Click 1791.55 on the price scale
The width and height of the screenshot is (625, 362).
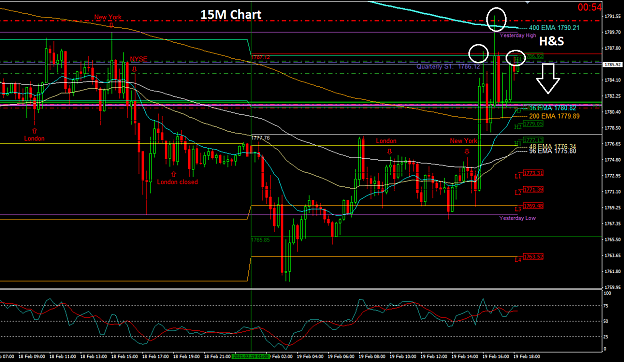pos(613,16)
